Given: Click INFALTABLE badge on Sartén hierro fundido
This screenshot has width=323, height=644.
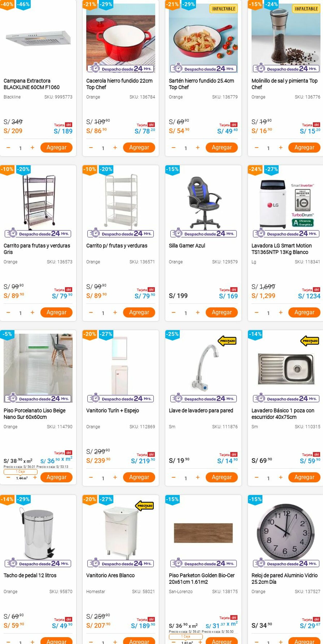Looking at the screenshot, I should point(224,9).
